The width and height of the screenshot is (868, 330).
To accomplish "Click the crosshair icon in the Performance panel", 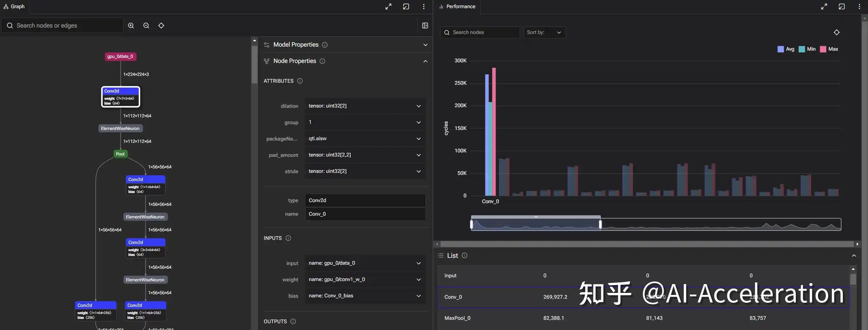I will tap(836, 32).
